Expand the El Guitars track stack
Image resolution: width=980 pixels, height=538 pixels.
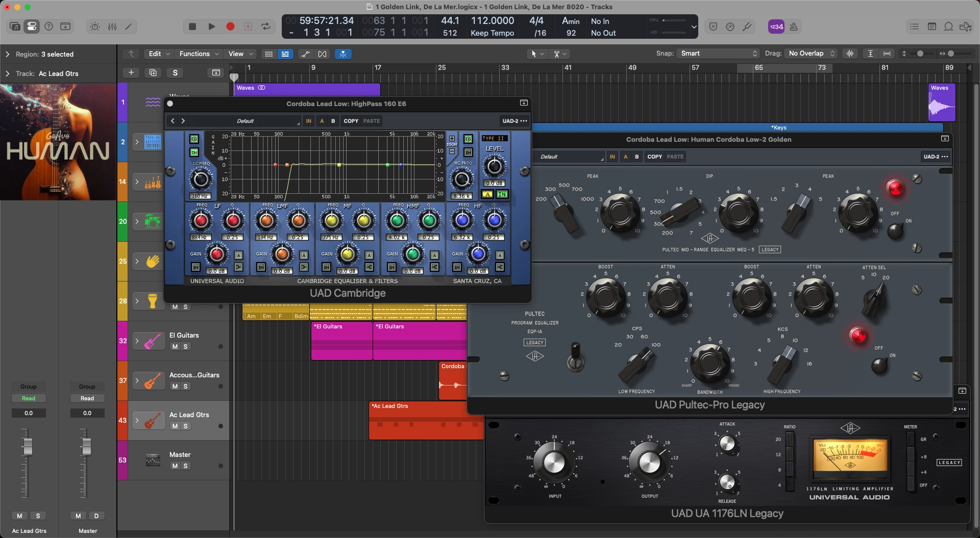point(137,341)
